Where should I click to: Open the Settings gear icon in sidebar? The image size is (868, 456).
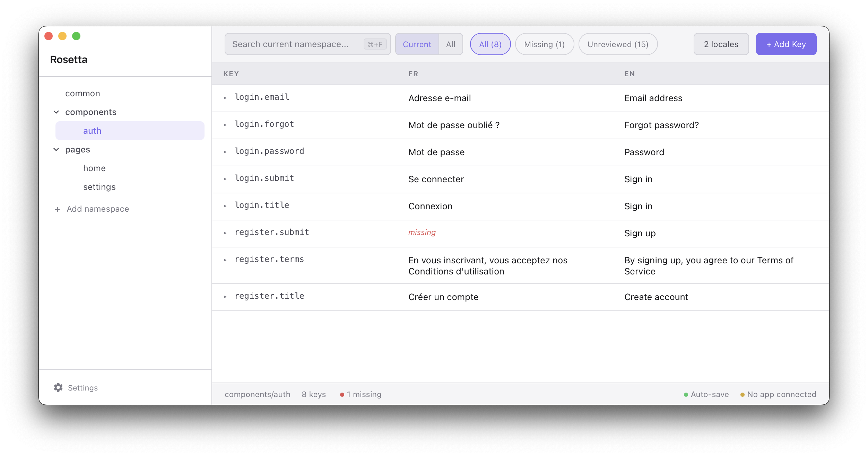point(58,387)
